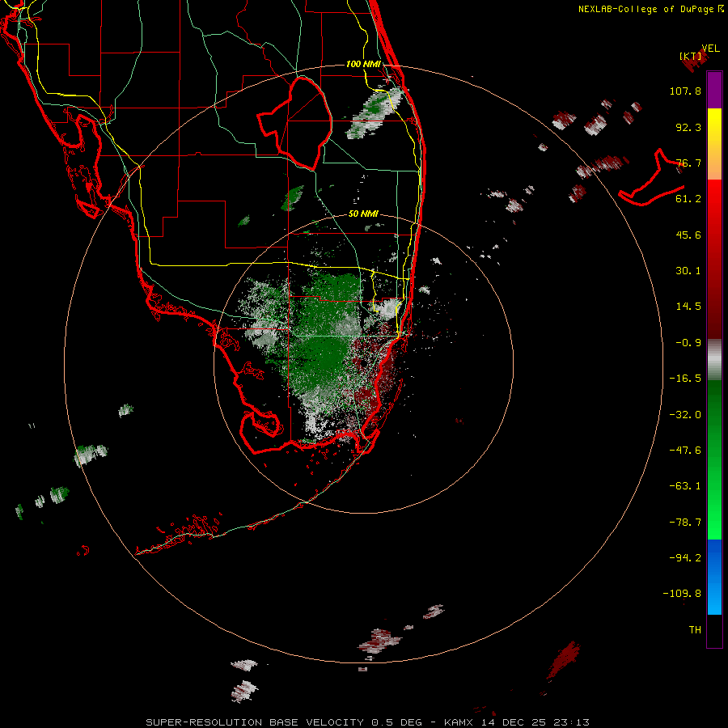The width and height of the screenshot is (728, 728).
Task: Click the -16.5 velocity scale value
Action: 685,379
